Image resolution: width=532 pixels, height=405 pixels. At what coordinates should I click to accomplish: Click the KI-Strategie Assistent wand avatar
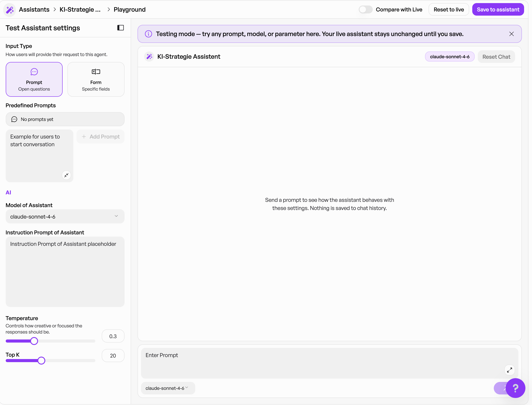click(149, 57)
